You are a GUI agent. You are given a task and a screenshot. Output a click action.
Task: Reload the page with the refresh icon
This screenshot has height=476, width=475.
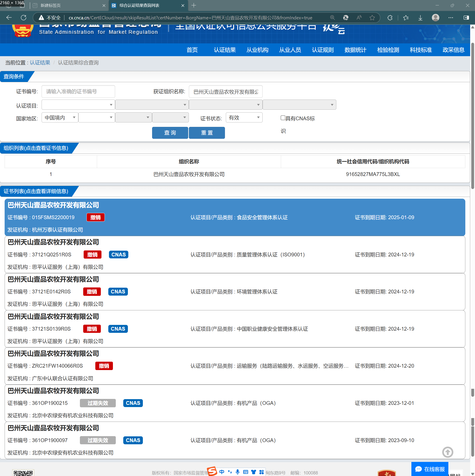[x=24, y=17]
